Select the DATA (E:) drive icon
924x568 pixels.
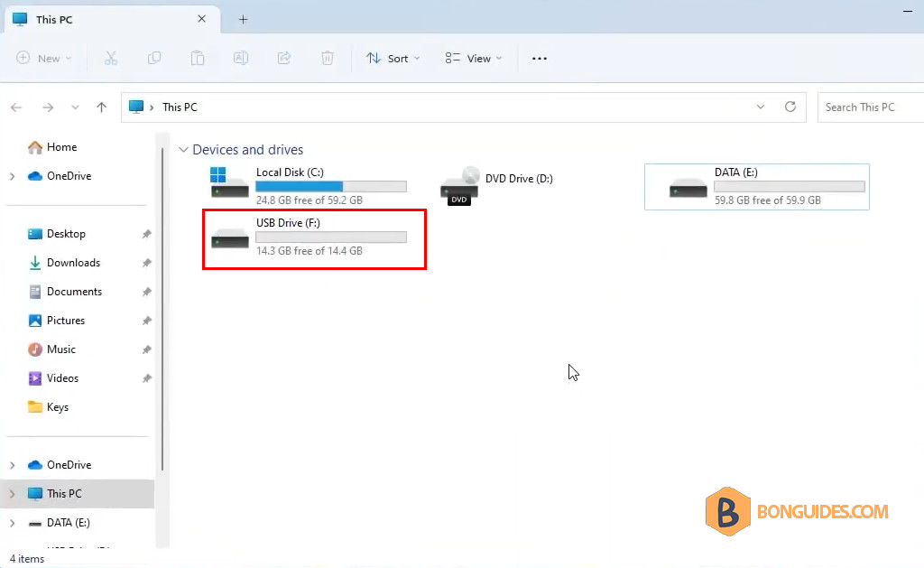688,189
